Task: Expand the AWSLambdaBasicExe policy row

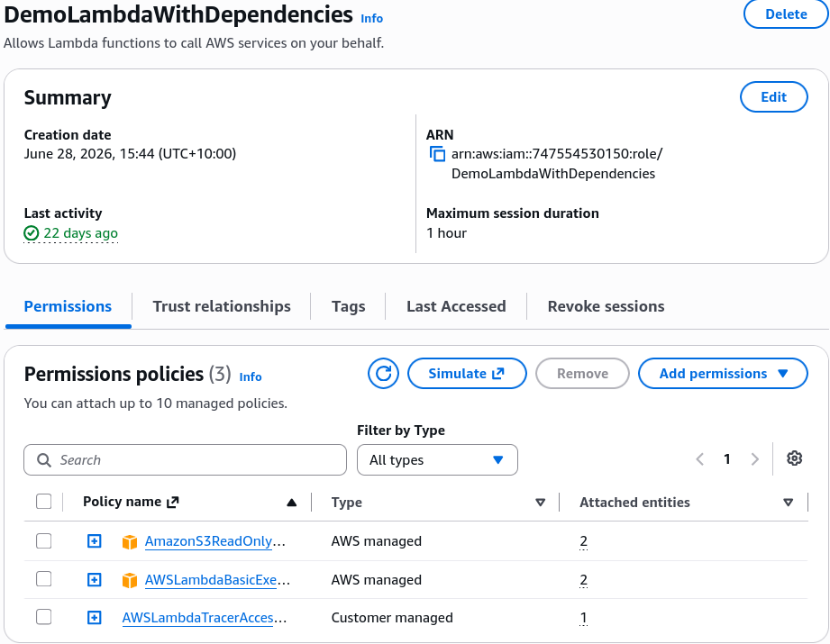Action: [95, 580]
